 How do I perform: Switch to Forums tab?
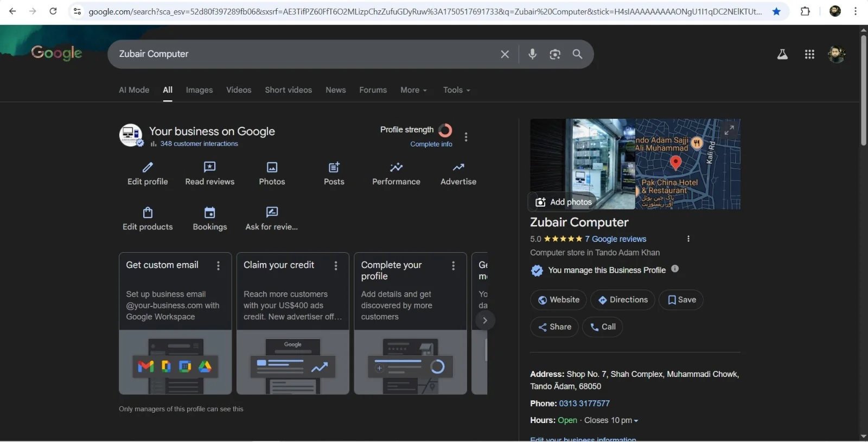point(373,90)
